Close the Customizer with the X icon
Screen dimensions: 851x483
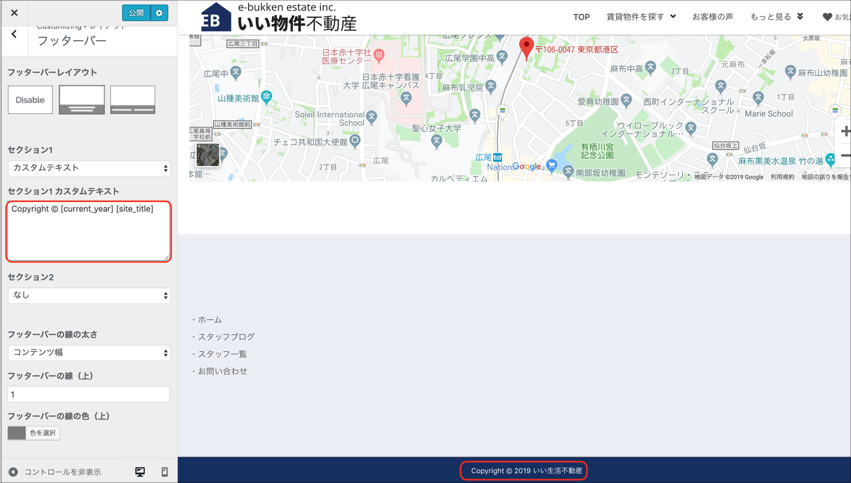(x=14, y=13)
